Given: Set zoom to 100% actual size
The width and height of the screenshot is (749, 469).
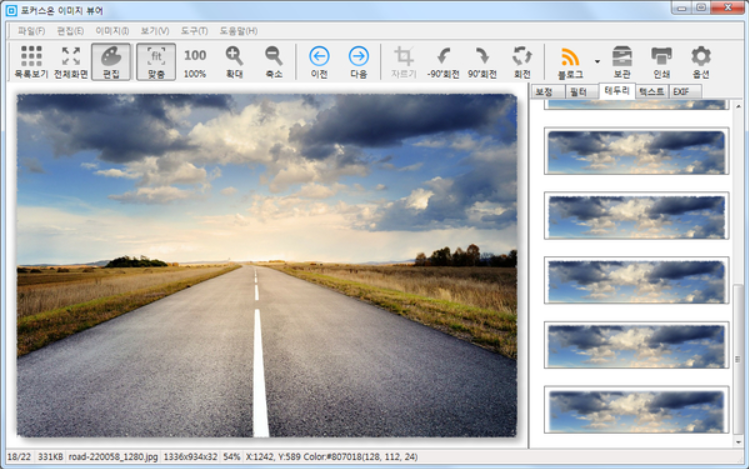Looking at the screenshot, I should coord(195,61).
